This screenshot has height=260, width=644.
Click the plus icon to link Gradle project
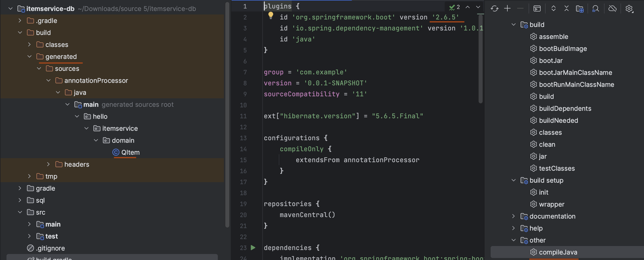[507, 8]
